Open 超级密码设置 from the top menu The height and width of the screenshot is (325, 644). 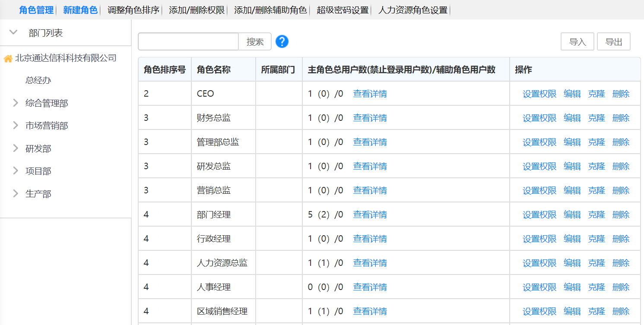(343, 10)
